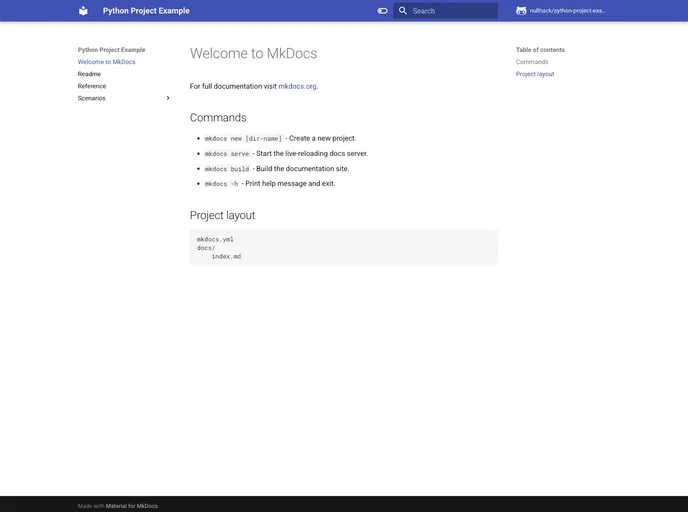Click the Project layout section heading
Screen dimensions: 688x512
click(222, 215)
